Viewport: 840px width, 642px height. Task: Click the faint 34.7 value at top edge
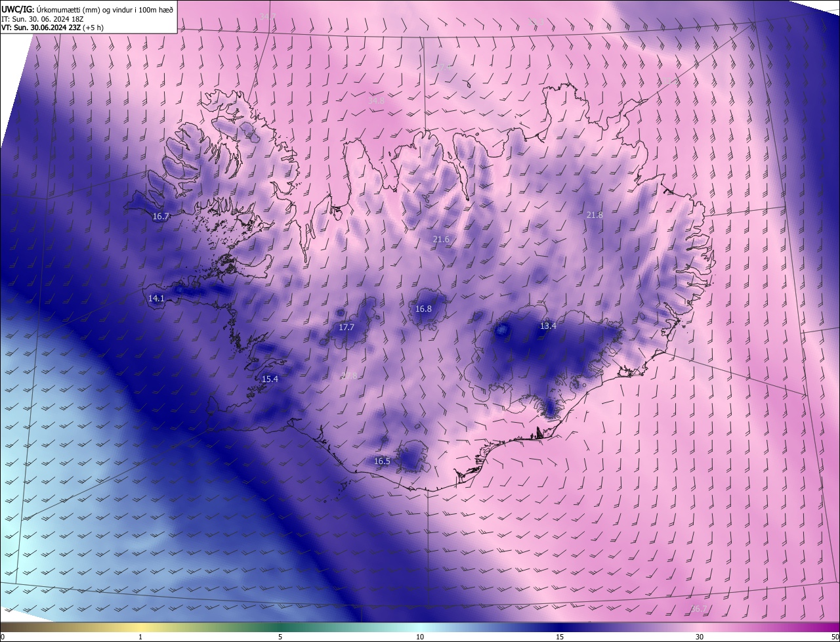coord(268,16)
